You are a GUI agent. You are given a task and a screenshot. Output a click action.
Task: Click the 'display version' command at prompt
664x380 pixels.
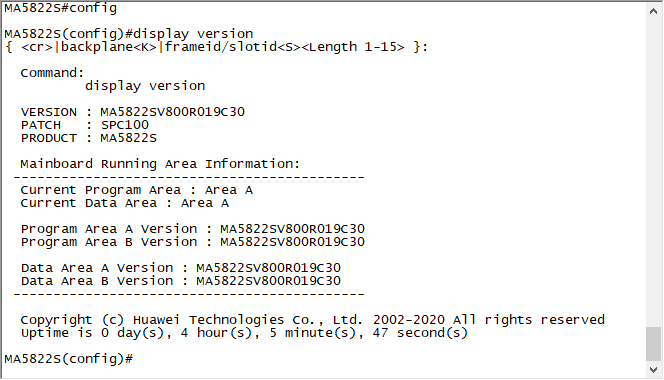[193, 34]
